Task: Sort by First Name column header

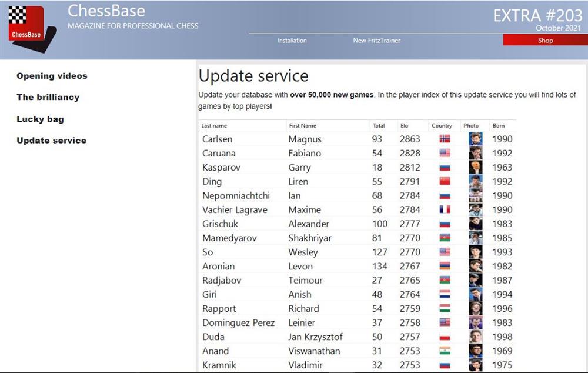Action: [x=303, y=126]
